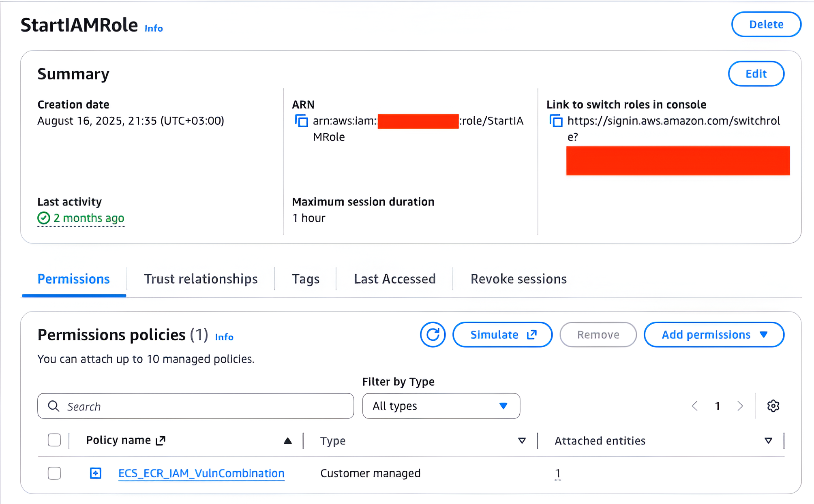The image size is (814, 504).
Task: Check the ECS_ECR_IAM_VulnCombination row checkbox
Action: click(54, 473)
